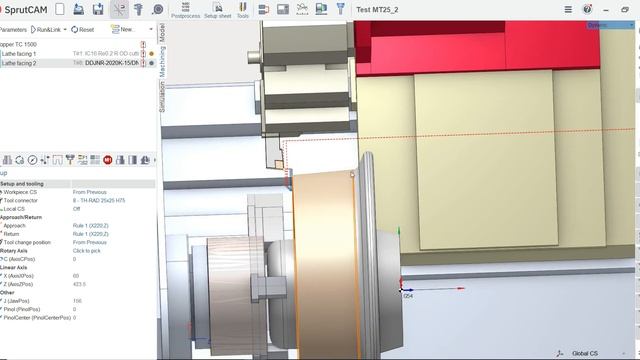Click the tool holder icon in parameters toolbar

(x=70, y=160)
